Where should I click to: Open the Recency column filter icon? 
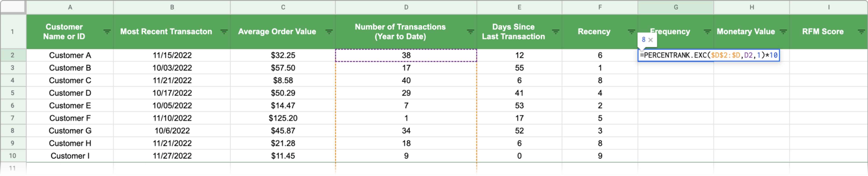tap(632, 32)
